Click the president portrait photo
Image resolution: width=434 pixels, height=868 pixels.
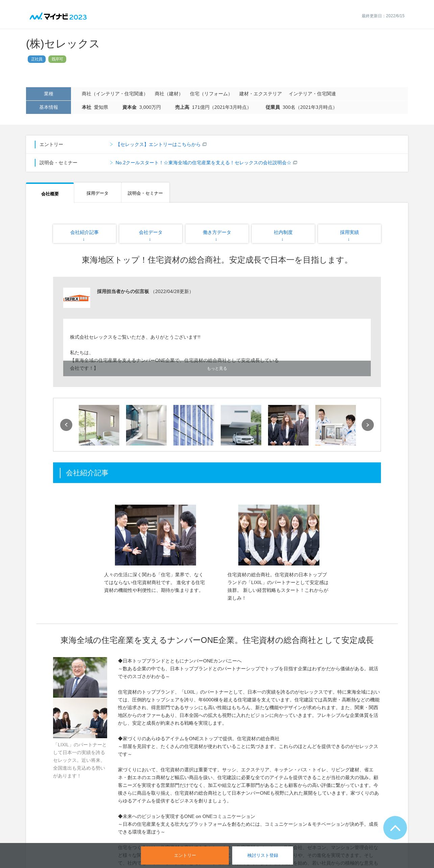(x=80, y=677)
